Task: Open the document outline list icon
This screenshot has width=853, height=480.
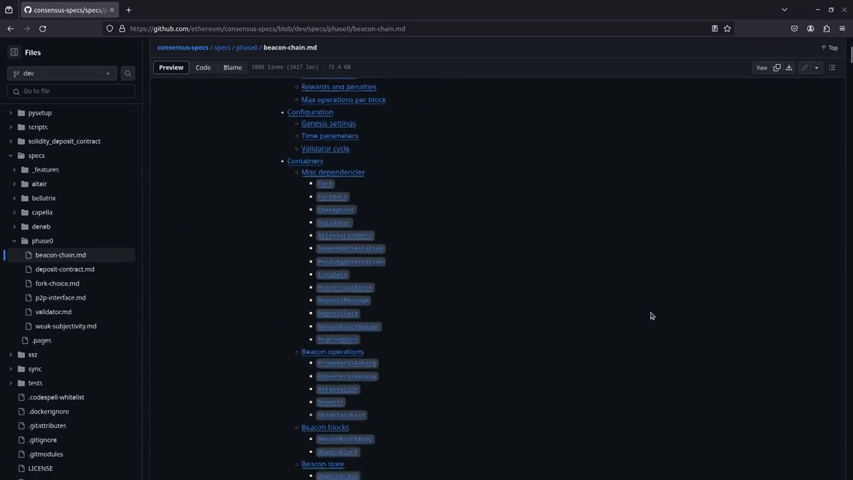Action: pyautogui.click(x=832, y=68)
